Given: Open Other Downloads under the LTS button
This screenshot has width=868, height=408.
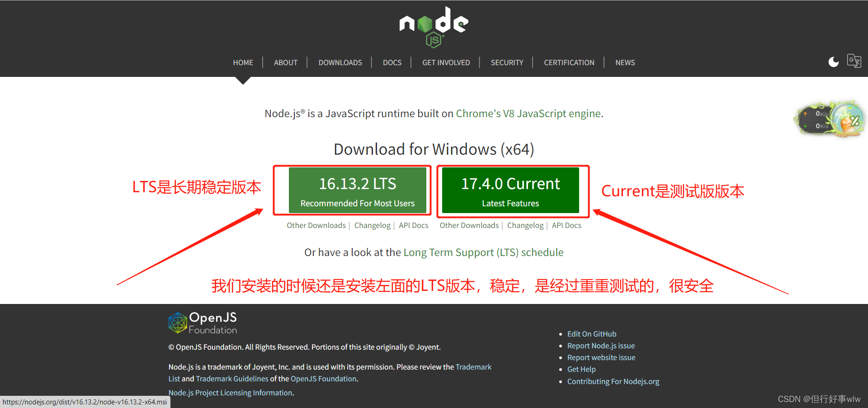Looking at the screenshot, I should pos(316,225).
